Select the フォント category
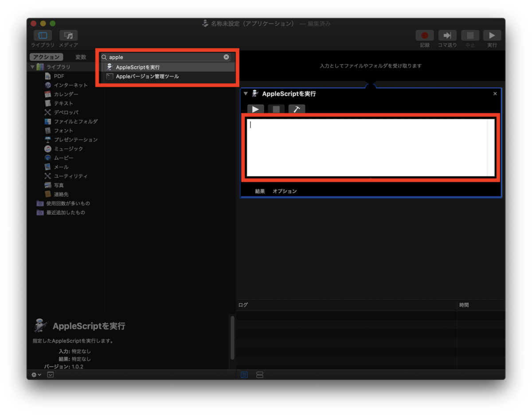 [59, 130]
